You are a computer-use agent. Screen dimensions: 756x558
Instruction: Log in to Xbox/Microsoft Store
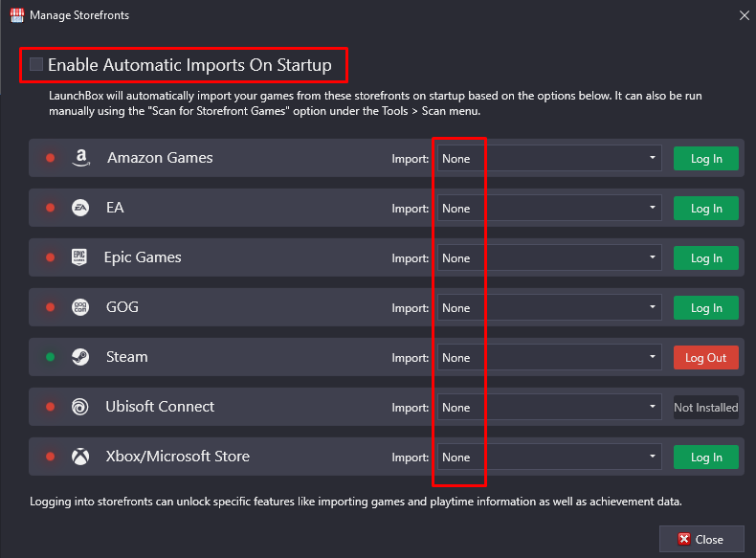pos(706,457)
